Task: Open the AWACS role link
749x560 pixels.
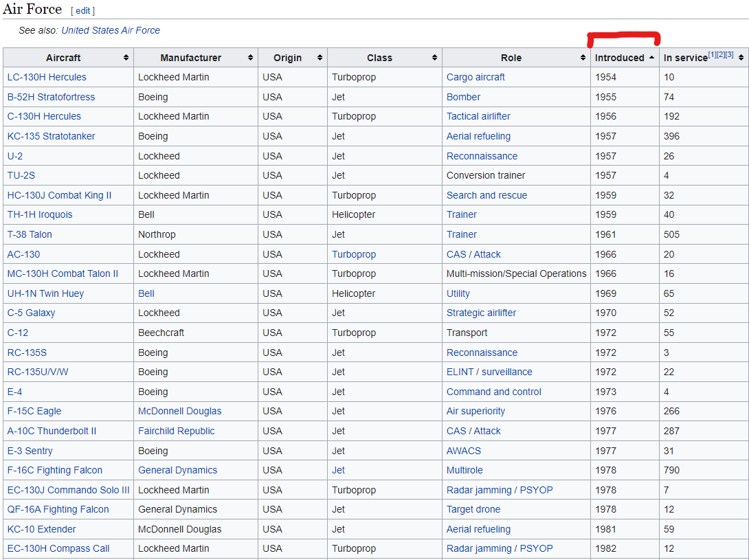Action: coord(463,451)
